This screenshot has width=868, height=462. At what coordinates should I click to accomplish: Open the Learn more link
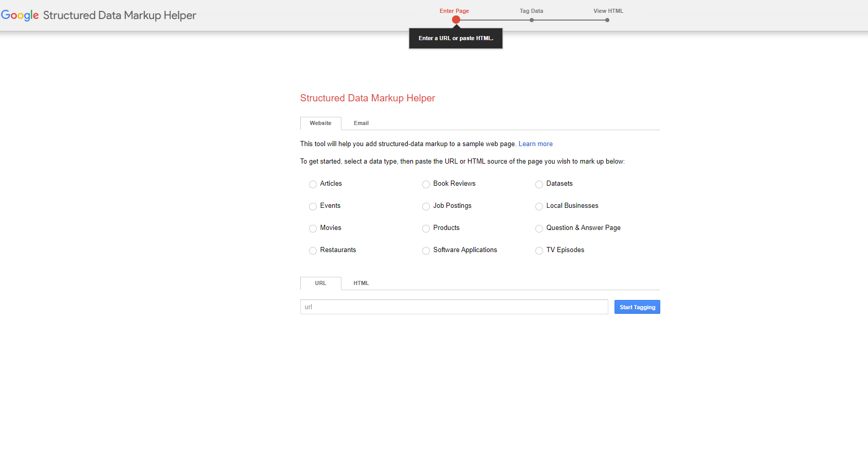point(535,144)
